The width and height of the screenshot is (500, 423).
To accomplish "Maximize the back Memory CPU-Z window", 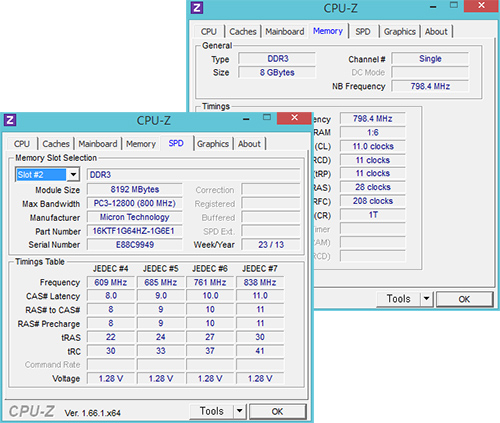I will click(x=454, y=5).
